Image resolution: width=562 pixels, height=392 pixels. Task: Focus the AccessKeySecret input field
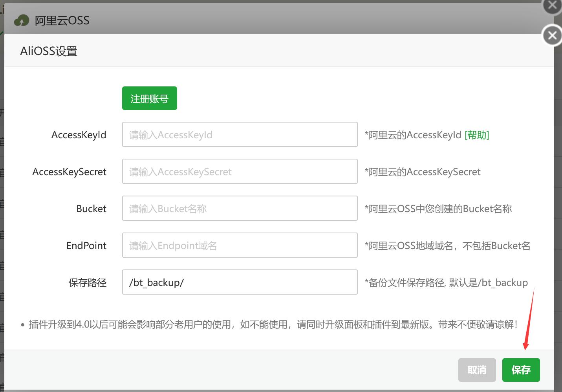(x=240, y=171)
